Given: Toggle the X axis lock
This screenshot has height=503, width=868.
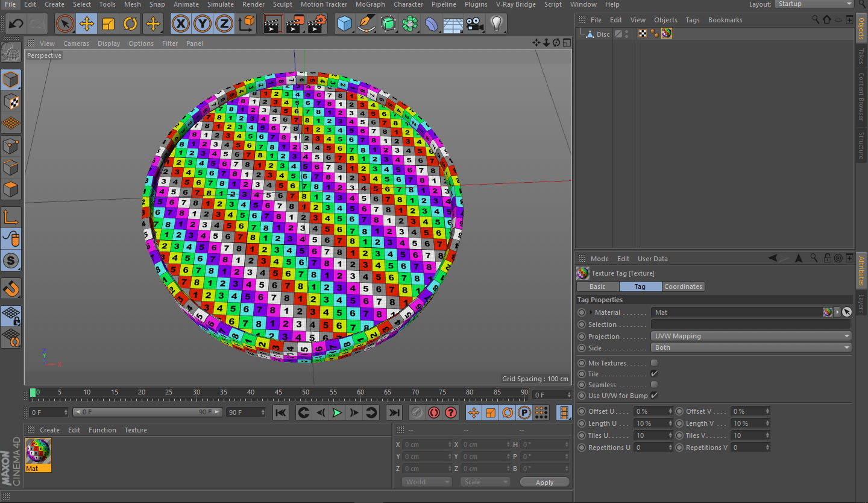Looking at the screenshot, I should click(180, 24).
